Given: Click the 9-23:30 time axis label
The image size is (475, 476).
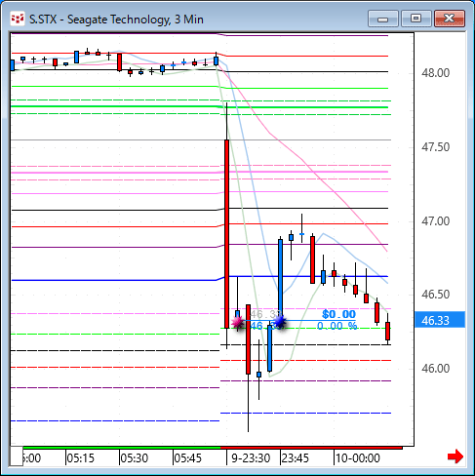Looking at the screenshot, I should pos(251,458).
